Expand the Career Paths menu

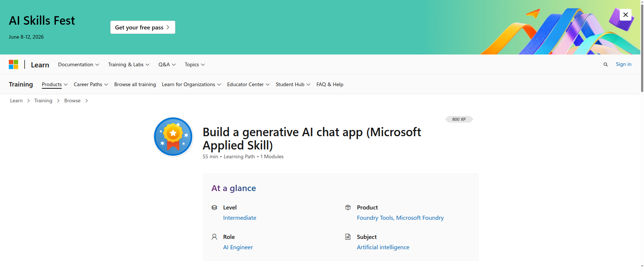(91, 84)
